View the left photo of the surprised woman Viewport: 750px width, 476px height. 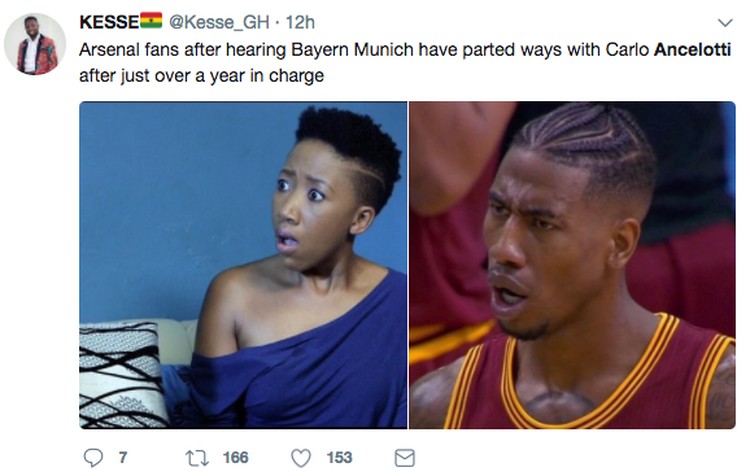click(x=243, y=265)
